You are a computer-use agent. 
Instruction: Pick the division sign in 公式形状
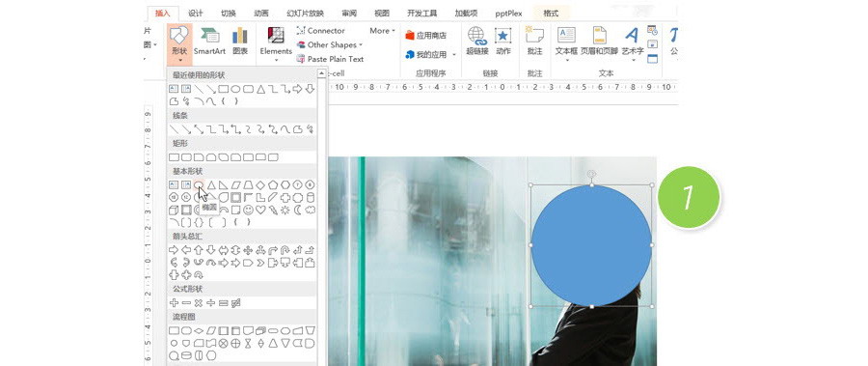coord(211,303)
